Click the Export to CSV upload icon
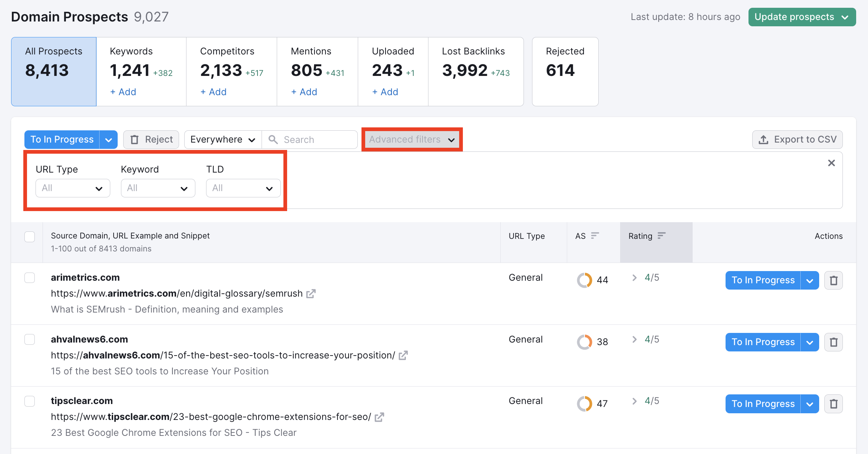The image size is (868, 454). point(763,139)
